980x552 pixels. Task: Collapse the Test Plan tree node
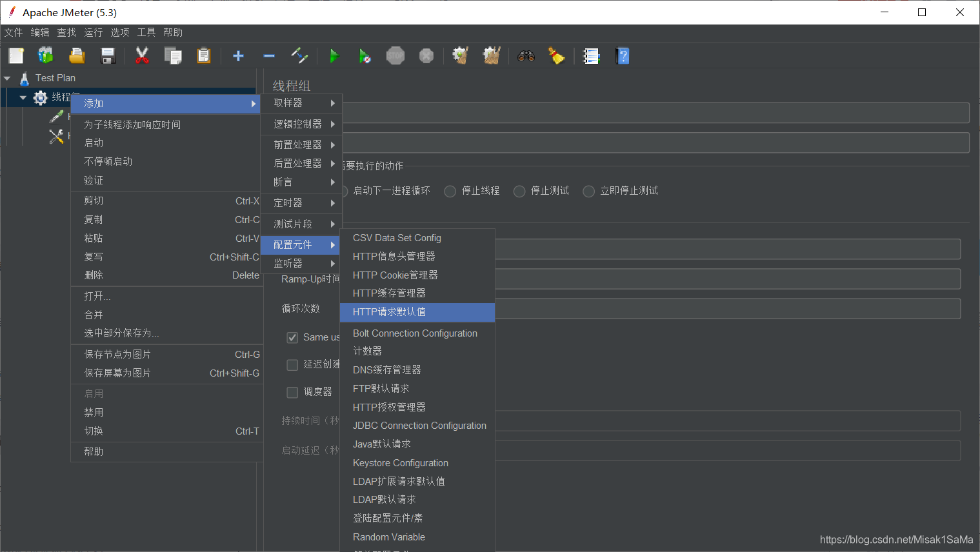[8, 77]
